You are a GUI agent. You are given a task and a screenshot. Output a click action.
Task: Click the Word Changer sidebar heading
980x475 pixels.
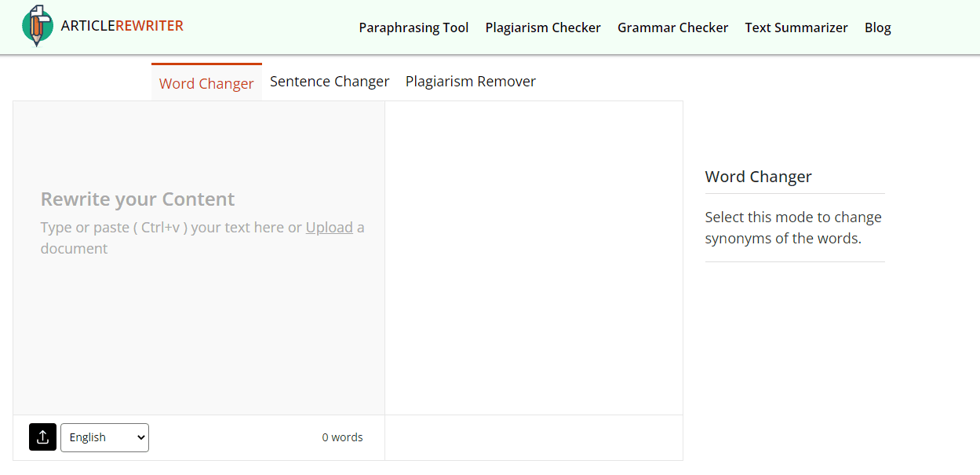coord(758,177)
